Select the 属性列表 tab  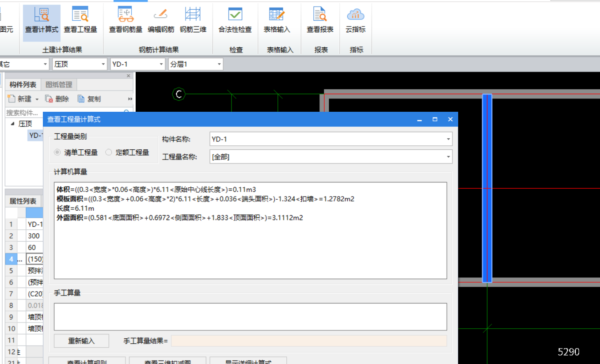pyautogui.click(x=23, y=201)
